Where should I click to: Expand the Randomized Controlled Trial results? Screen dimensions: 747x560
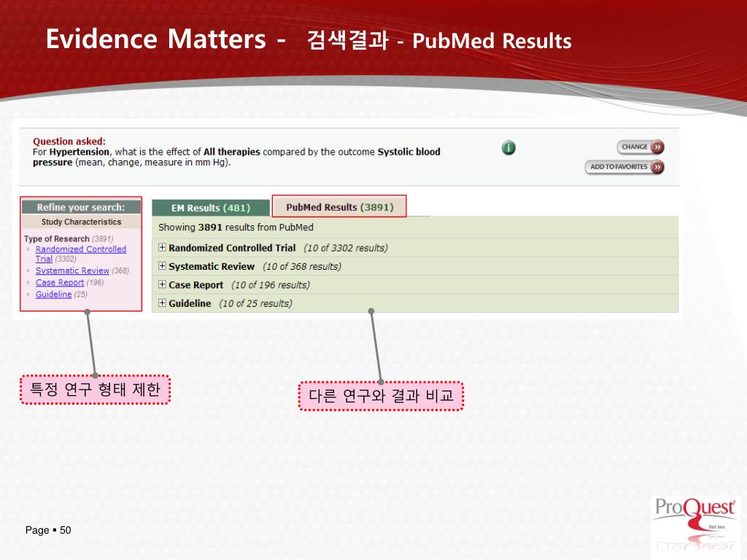click(163, 248)
